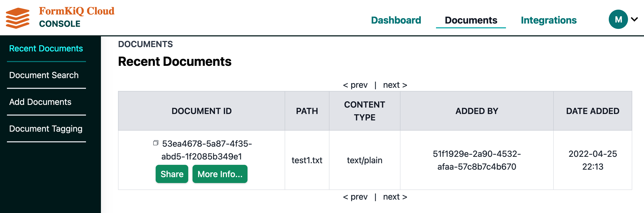Copy document ID using the copy icon
The width and height of the screenshot is (644, 213).
coord(156,143)
